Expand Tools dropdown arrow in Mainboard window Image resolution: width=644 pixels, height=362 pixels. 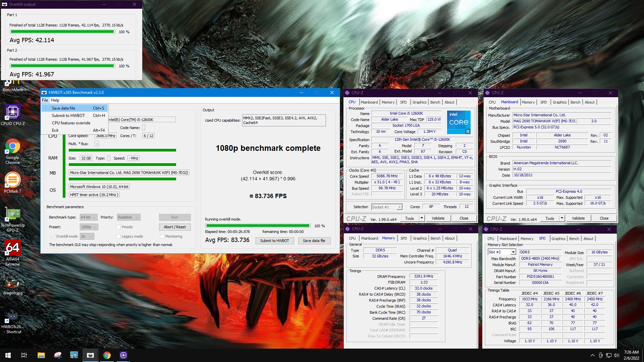[562, 218]
